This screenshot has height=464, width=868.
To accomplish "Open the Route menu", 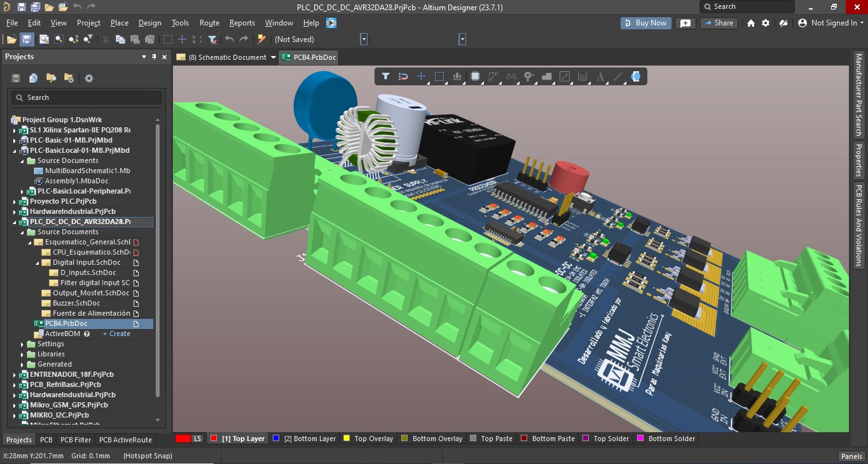I will pos(209,23).
